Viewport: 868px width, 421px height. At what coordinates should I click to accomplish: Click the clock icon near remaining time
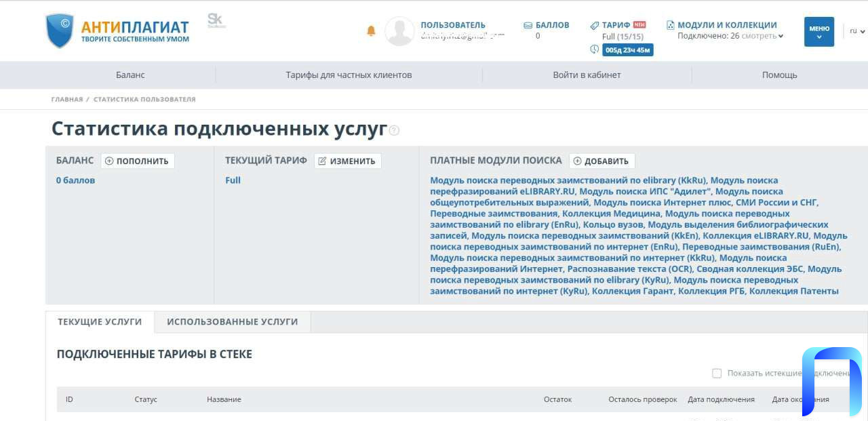(x=595, y=49)
